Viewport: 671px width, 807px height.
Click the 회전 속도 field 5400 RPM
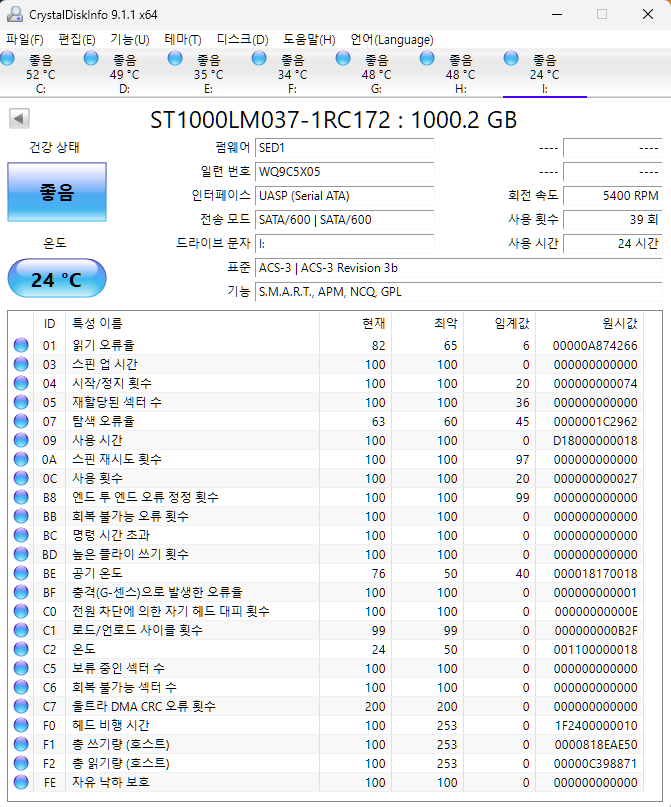[612, 196]
